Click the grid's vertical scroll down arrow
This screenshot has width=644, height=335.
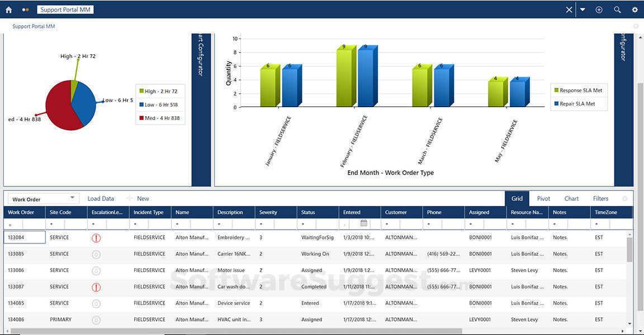click(629, 324)
